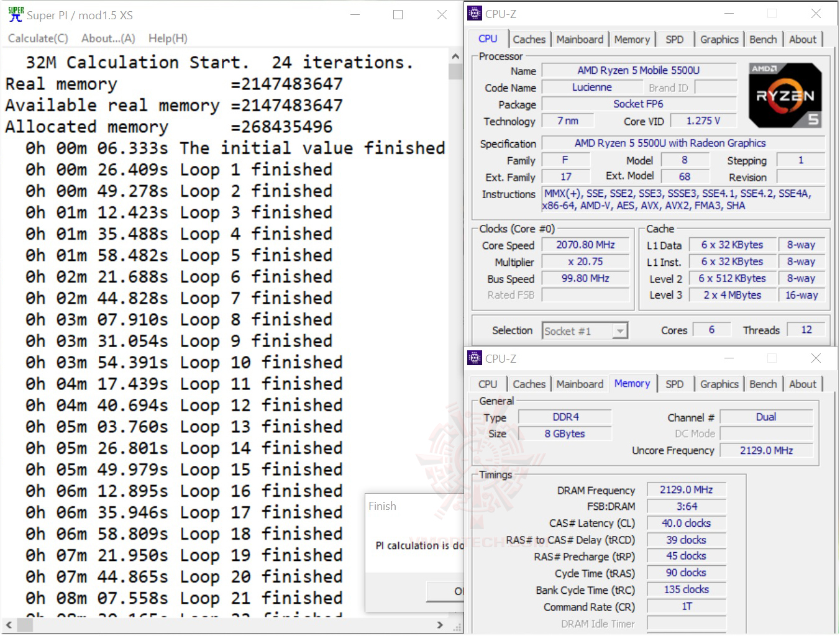Click the tRCD value '39 clocks'
The height and width of the screenshot is (636, 840).
687,540
